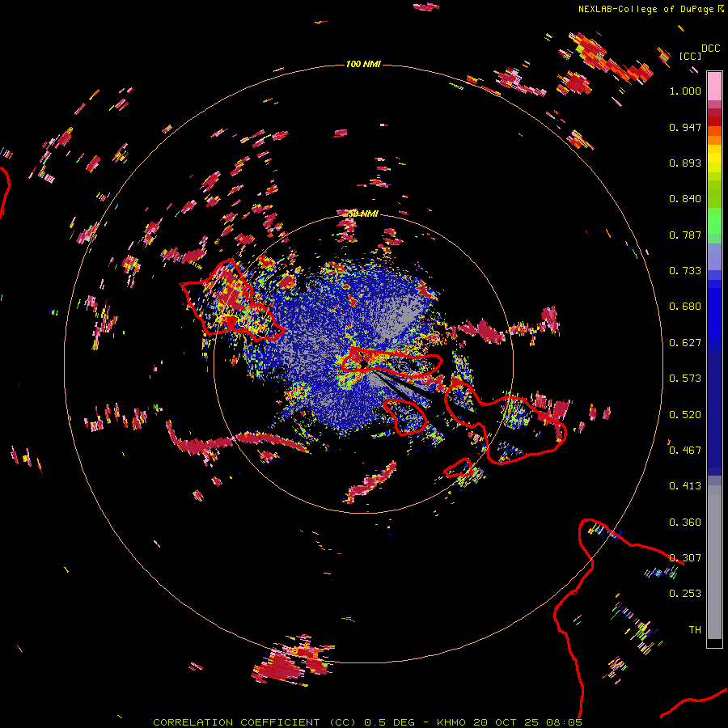Click the 0.680 scale value
This screenshot has width=728, height=728.
click(685, 307)
